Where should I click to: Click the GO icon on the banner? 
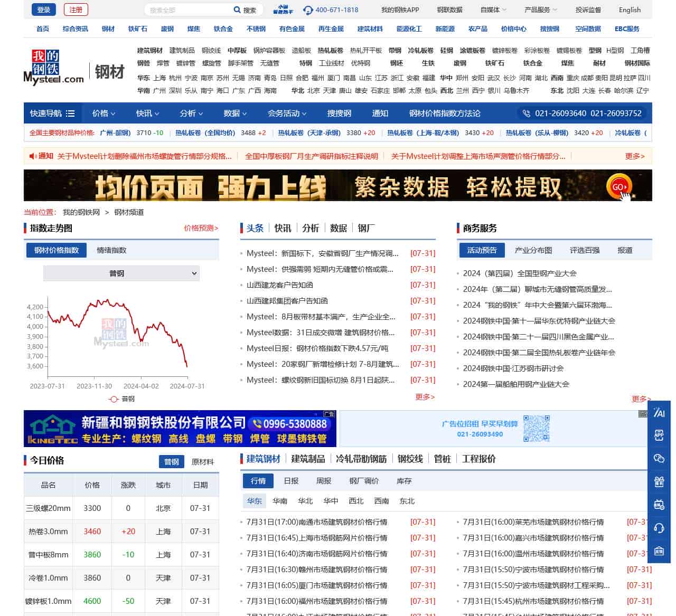click(619, 186)
